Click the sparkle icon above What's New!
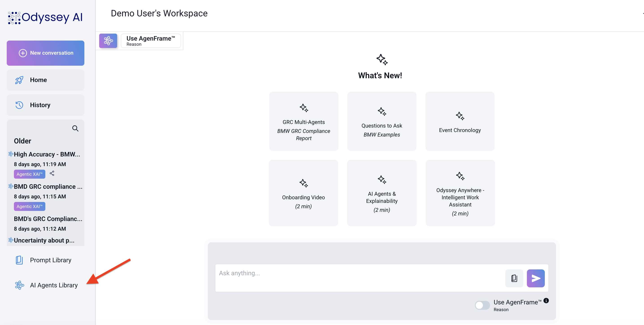The image size is (644, 325). click(x=382, y=59)
